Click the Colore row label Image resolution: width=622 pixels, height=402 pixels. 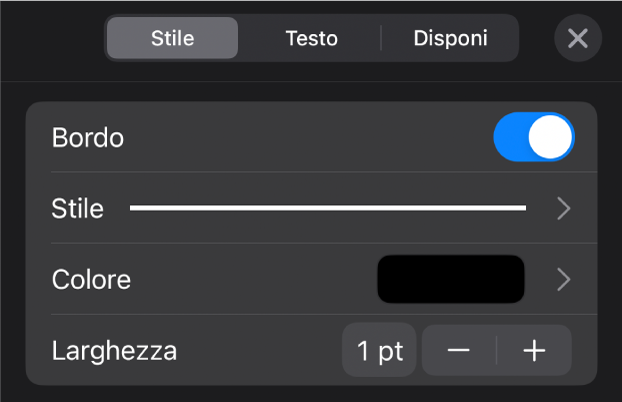click(x=91, y=280)
